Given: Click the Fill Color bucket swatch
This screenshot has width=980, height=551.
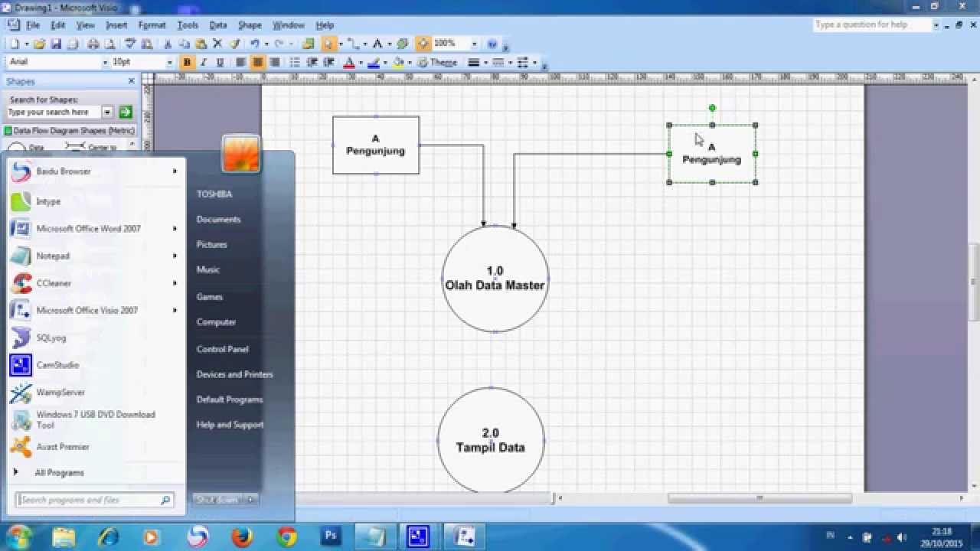Looking at the screenshot, I should [x=398, y=62].
